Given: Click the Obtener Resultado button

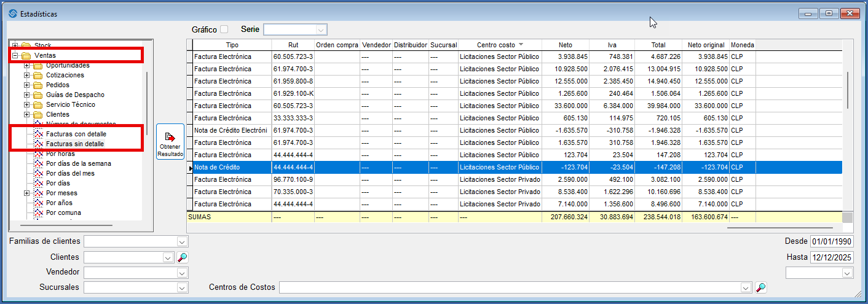Looking at the screenshot, I should tap(170, 142).
